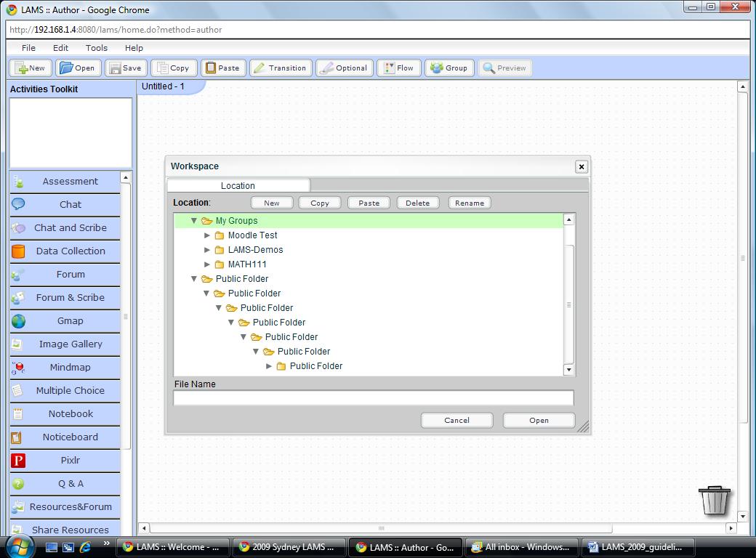Viewport: 756px width, 558px height.
Task: Click the Group tool in toolbar
Action: pos(449,68)
